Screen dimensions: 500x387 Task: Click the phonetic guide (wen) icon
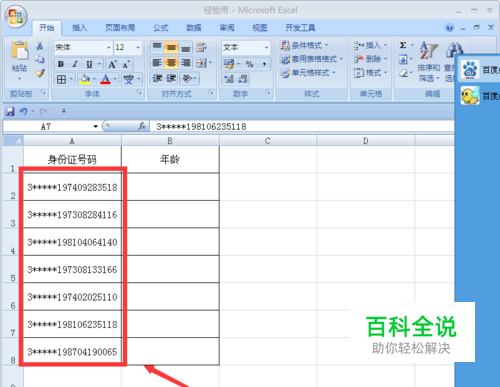[x=128, y=79]
